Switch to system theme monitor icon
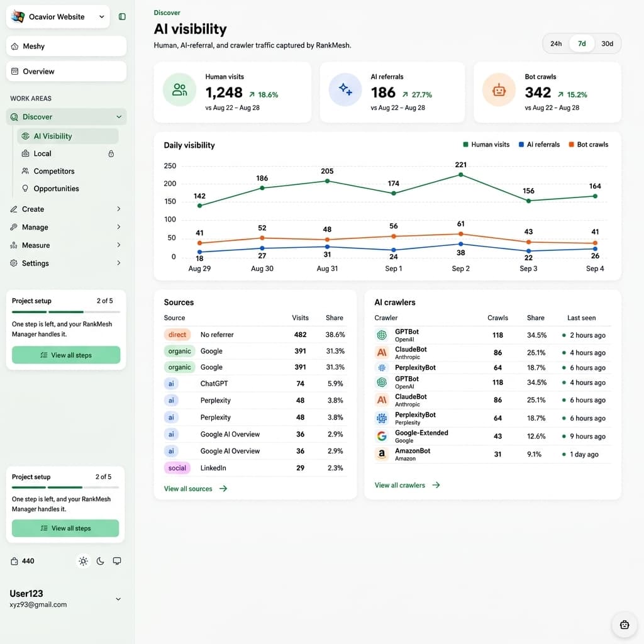Image resolution: width=644 pixels, height=644 pixels. [x=117, y=561]
